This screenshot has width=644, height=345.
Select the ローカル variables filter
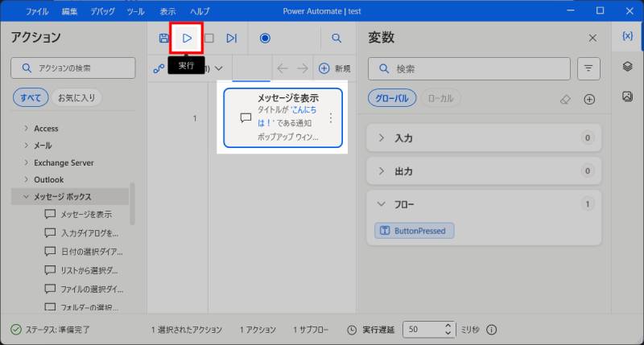coord(440,98)
